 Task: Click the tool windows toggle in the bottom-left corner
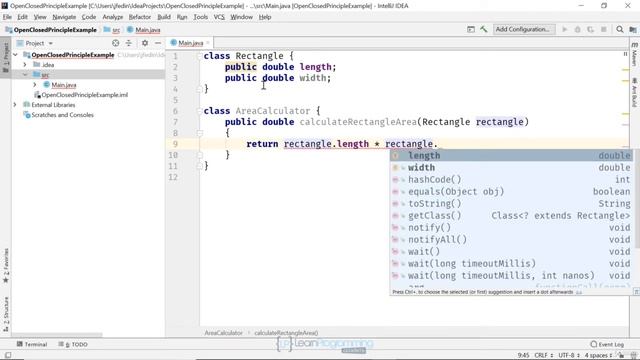(8, 355)
